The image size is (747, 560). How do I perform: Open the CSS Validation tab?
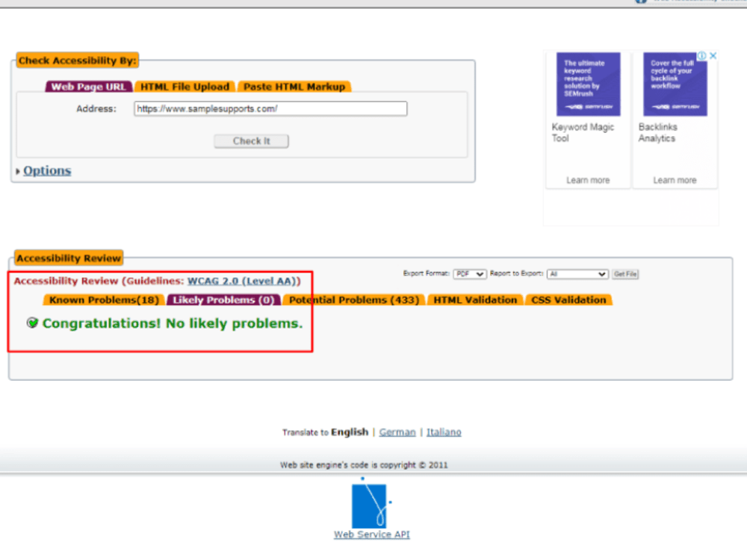pos(568,300)
